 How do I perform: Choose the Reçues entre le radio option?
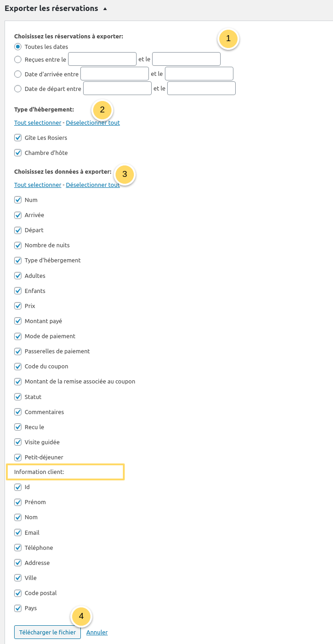point(18,59)
